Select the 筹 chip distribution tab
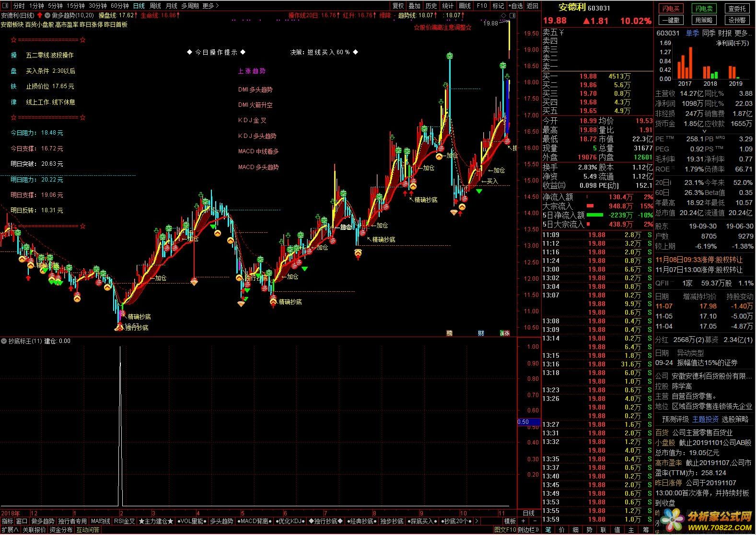Screen dimensions: 756x535 (645, 530)
